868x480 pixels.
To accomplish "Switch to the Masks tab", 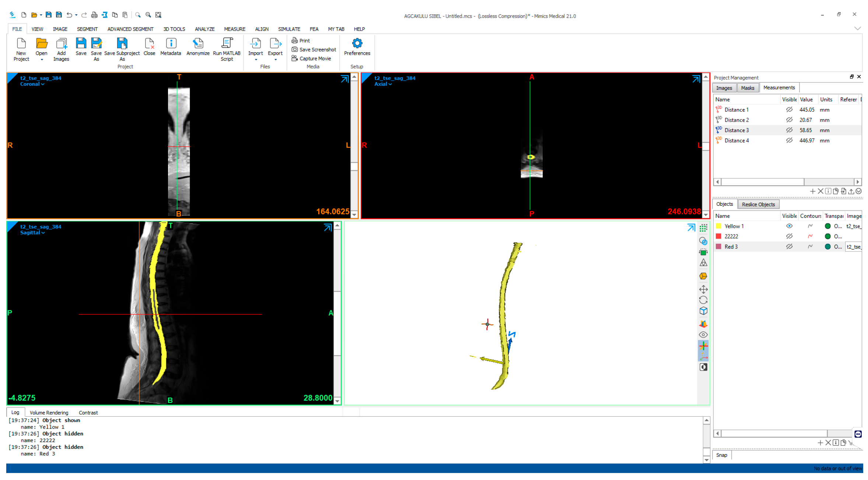I will (747, 88).
